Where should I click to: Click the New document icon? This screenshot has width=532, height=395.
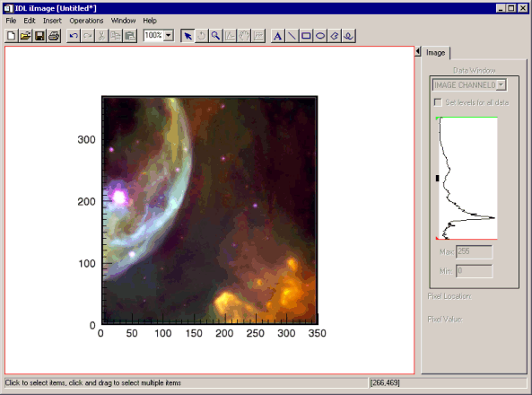click(11, 36)
